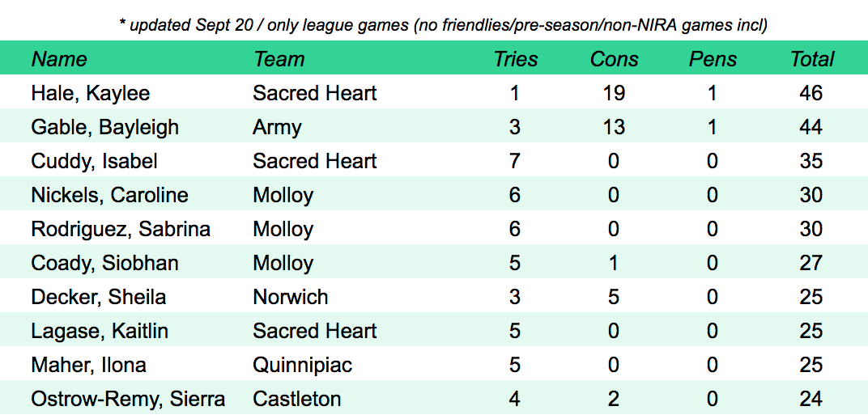The width and height of the screenshot is (868, 419).
Task: Click the Cons column header
Action: 614,59
